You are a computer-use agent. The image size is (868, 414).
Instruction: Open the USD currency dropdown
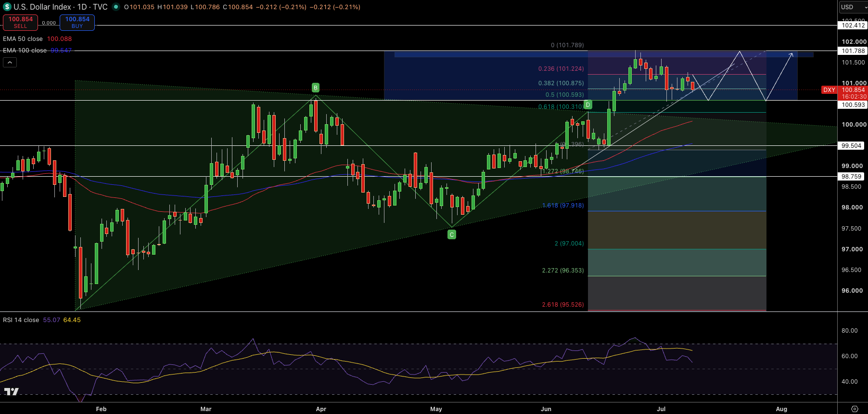(x=854, y=7)
